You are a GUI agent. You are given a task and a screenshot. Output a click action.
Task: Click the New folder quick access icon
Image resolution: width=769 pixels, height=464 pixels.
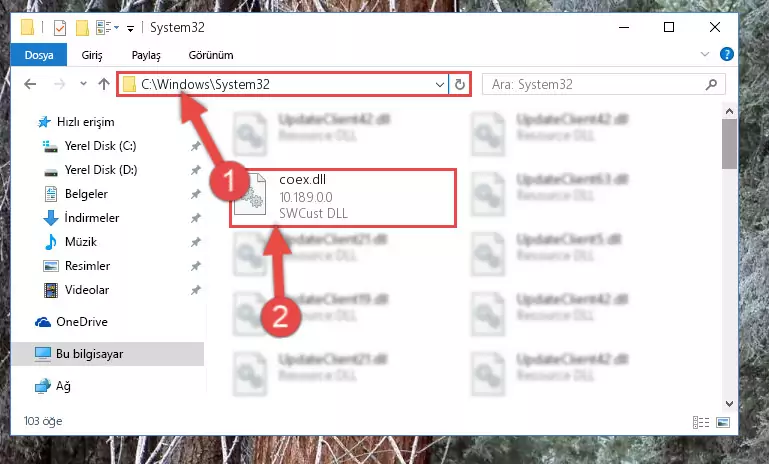(82, 27)
